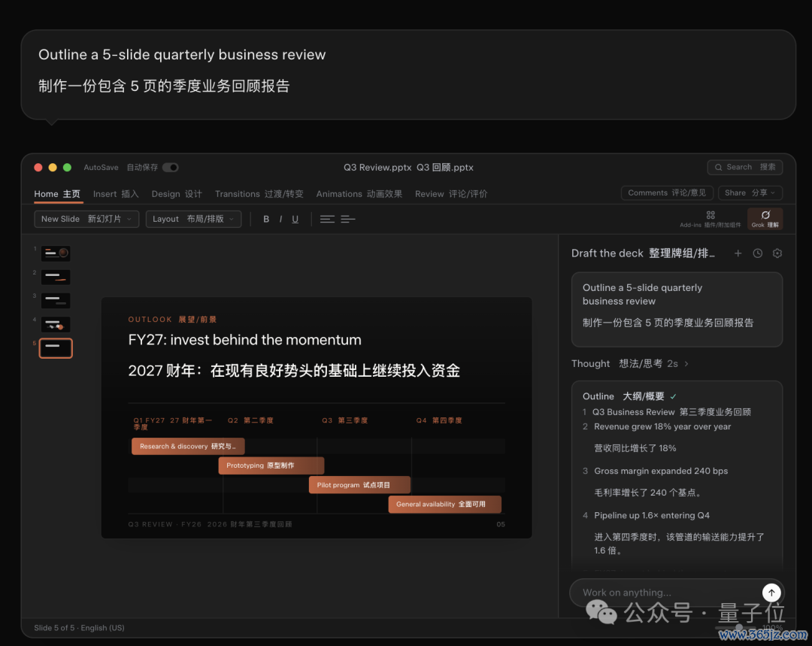Screen dimensions: 812x646
Task: Click the Outline heading checkmark
Action: click(x=673, y=397)
